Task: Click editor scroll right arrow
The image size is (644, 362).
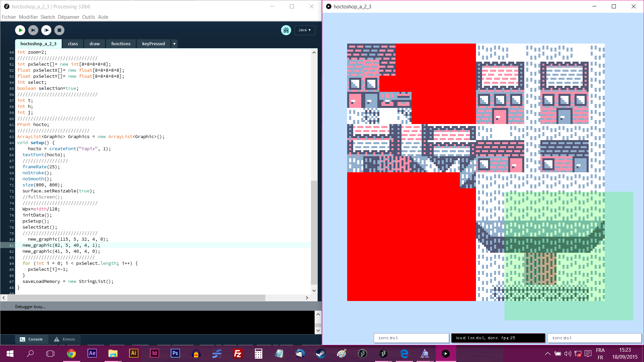Action: point(307,298)
